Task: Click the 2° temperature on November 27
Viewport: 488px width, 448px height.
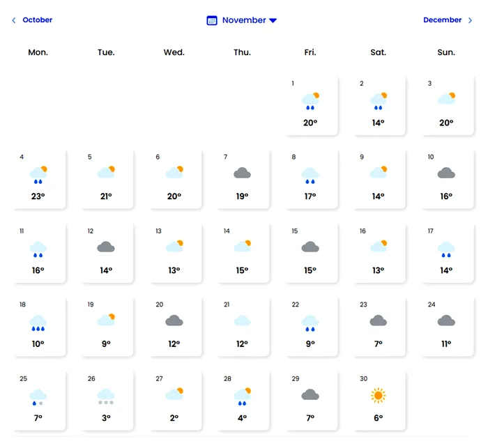Action: point(174,418)
